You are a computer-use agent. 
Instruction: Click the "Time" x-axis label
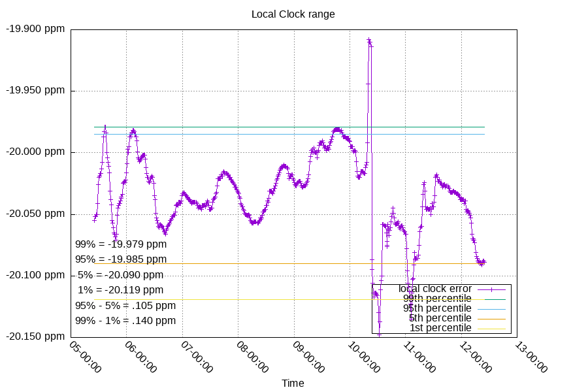coord(293,384)
